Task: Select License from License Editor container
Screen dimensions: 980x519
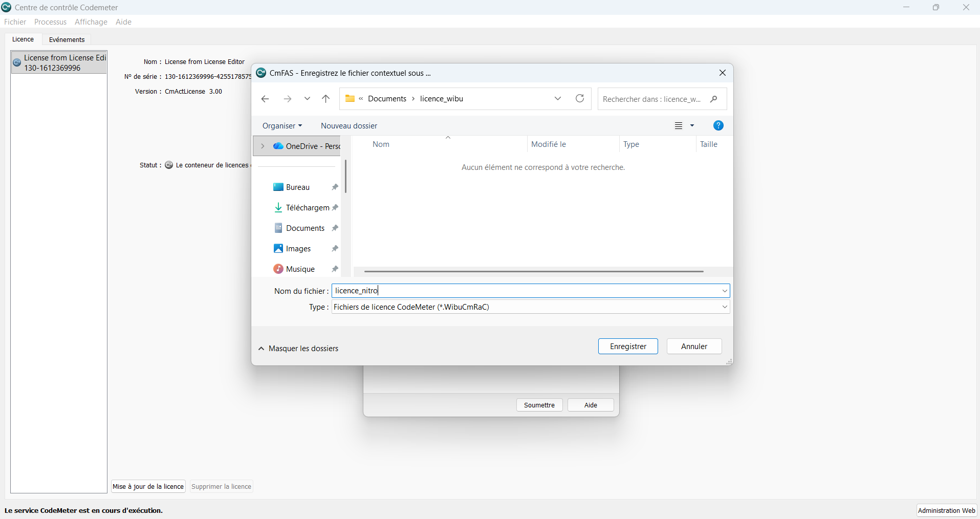Action: pyautogui.click(x=59, y=62)
